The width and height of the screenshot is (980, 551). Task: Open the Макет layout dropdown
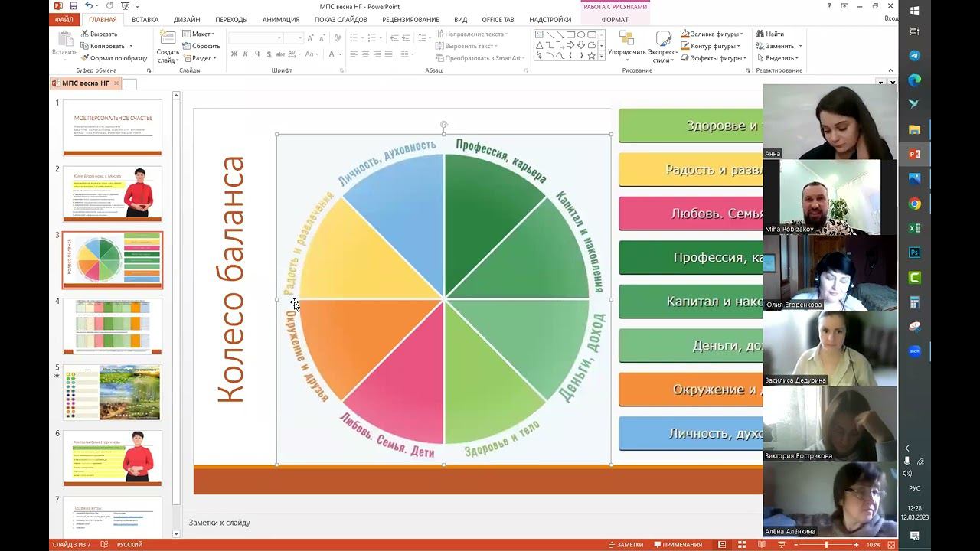(x=199, y=34)
